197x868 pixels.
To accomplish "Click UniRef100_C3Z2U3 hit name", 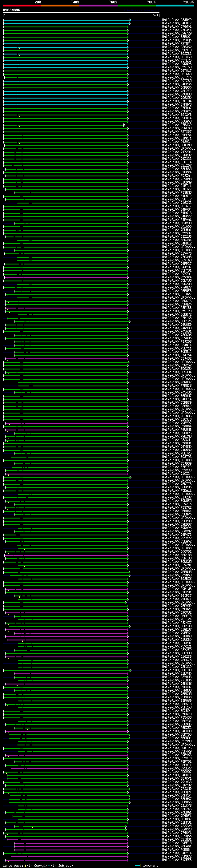I will click(177, 236).
